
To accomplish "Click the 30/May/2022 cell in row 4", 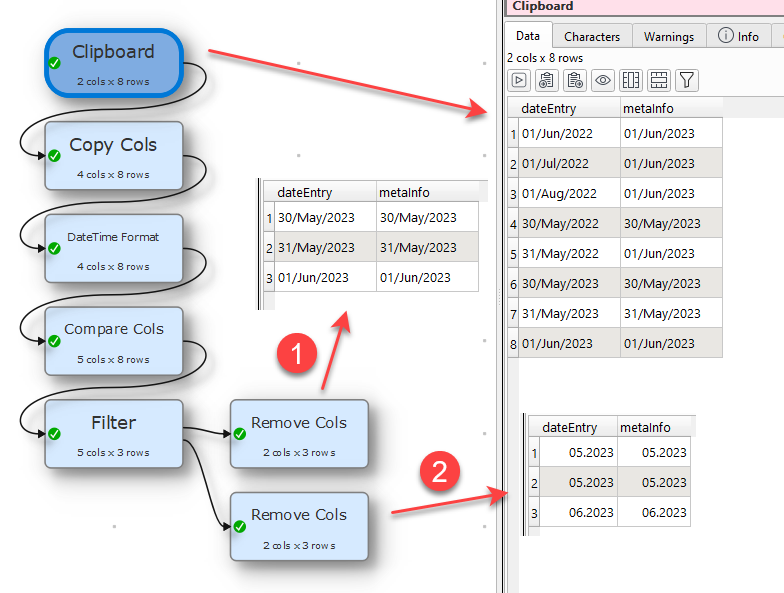I will [x=569, y=223].
